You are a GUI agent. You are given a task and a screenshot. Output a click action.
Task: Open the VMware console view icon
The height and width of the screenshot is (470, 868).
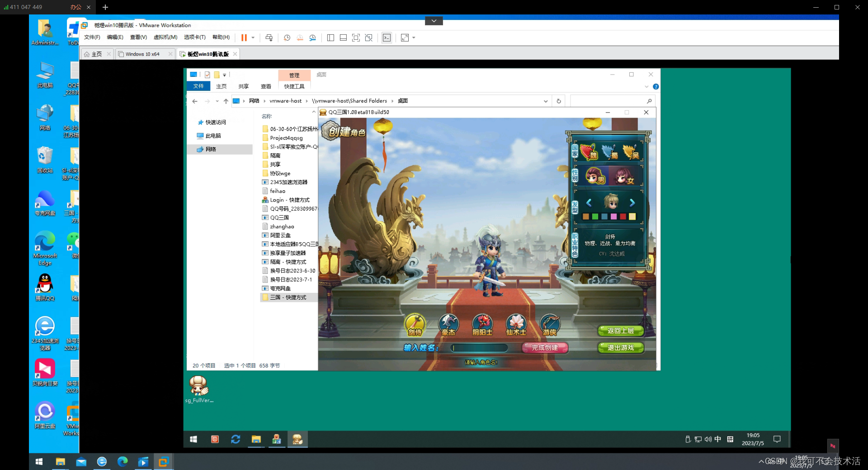pyautogui.click(x=387, y=38)
